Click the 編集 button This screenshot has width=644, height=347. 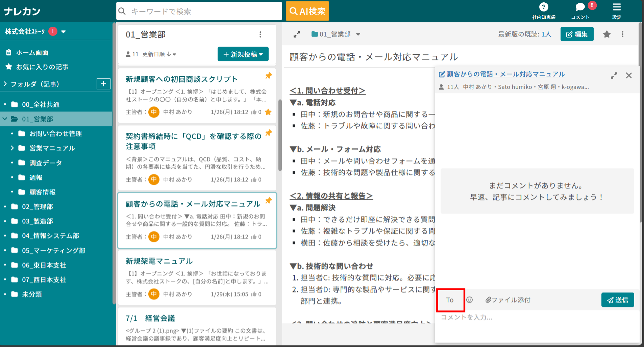click(x=577, y=34)
